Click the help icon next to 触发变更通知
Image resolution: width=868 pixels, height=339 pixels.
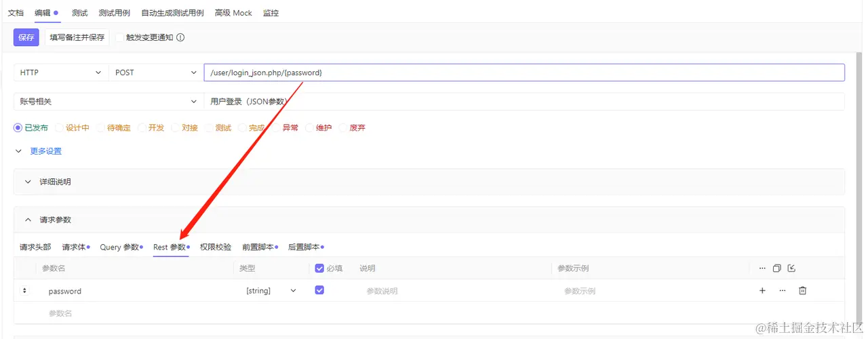(180, 38)
